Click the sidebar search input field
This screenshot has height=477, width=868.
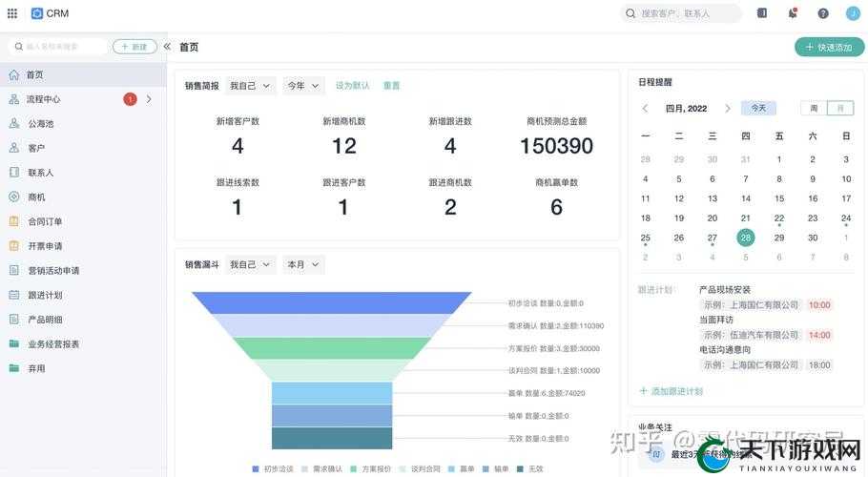[x=57, y=47]
